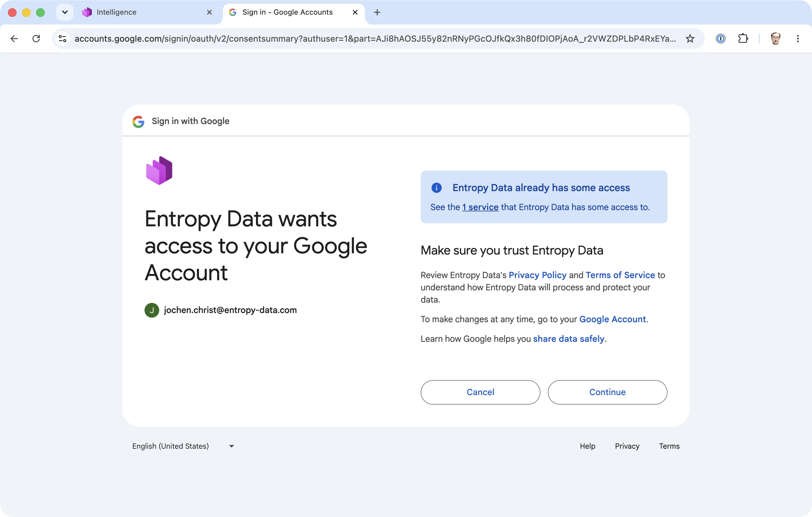Click the green J account avatar
Viewport: 812px width, 517px height.
click(x=152, y=310)
